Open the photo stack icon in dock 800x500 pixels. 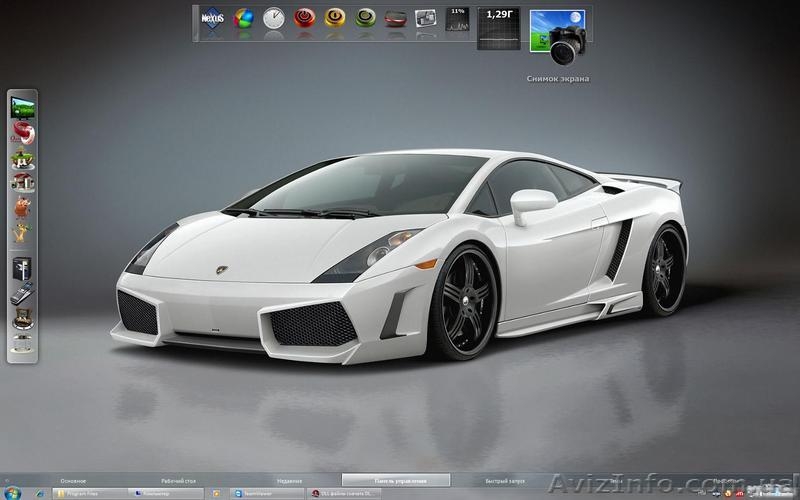[426, 19]
